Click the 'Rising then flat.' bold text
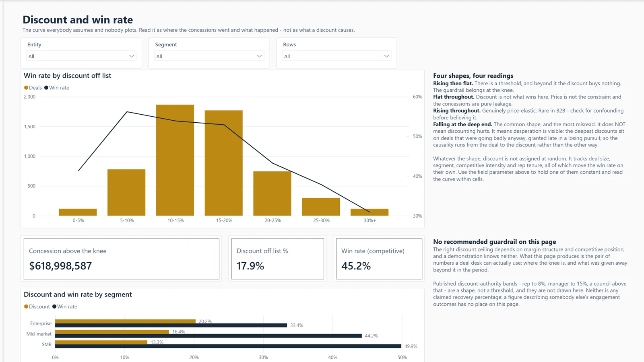This screenshot has width=644, height=362. (453, 83)
